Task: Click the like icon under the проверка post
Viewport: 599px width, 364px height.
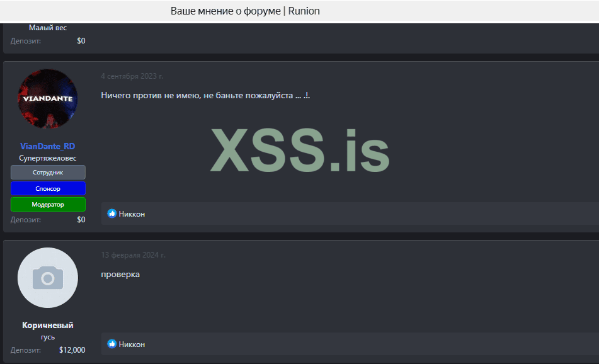Action: tap(112, 344)
